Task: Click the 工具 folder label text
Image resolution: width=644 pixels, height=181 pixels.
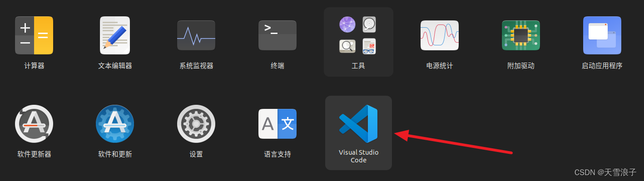Action: tap(358, 66)
